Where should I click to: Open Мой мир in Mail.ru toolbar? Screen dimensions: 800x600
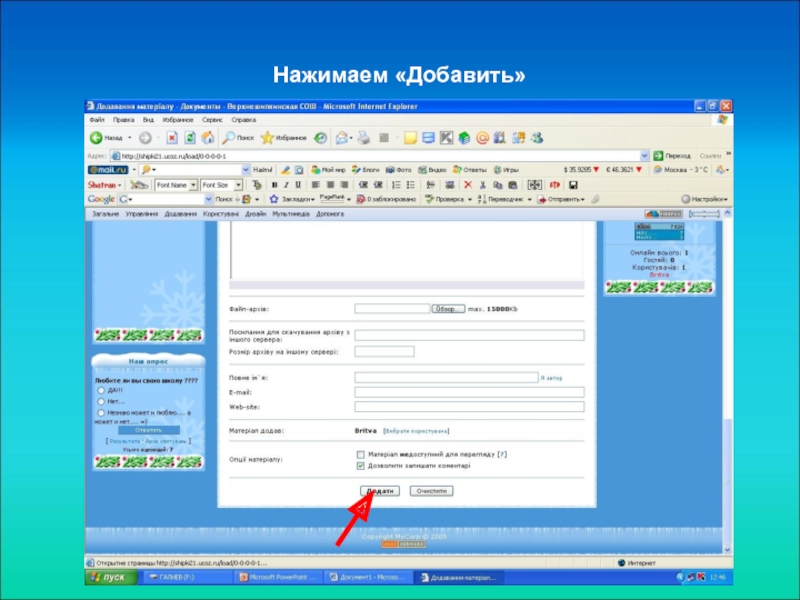pos(329,170)
